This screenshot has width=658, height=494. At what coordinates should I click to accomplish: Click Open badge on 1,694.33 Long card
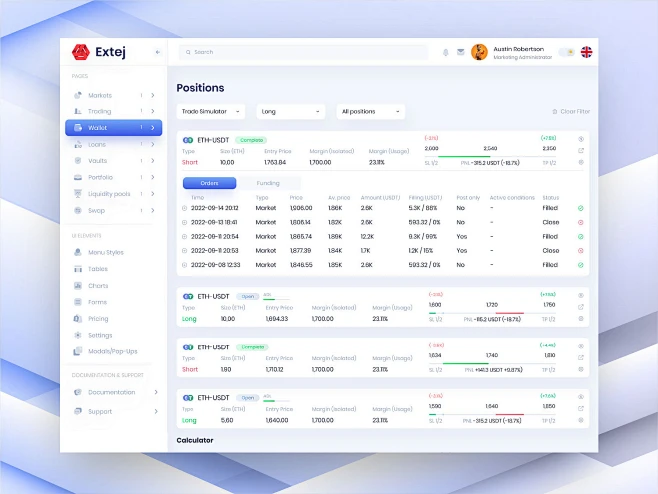point(248,296)
